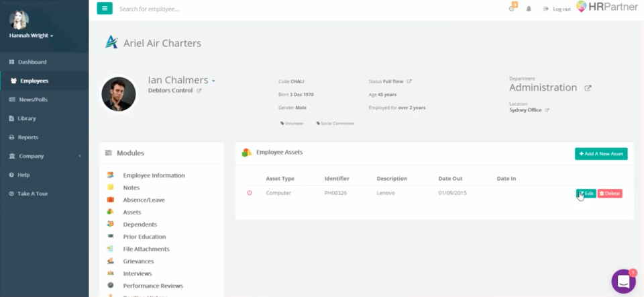The width and height of the screenshot is (644, 297).
Task: Select Absence/Leave module
Action: coord(144,200)
